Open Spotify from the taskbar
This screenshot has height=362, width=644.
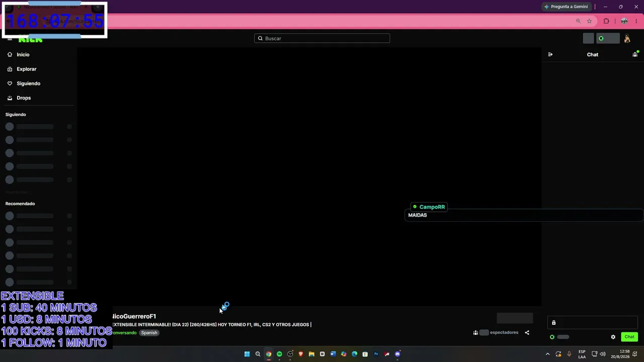click(x=279, y=354)
